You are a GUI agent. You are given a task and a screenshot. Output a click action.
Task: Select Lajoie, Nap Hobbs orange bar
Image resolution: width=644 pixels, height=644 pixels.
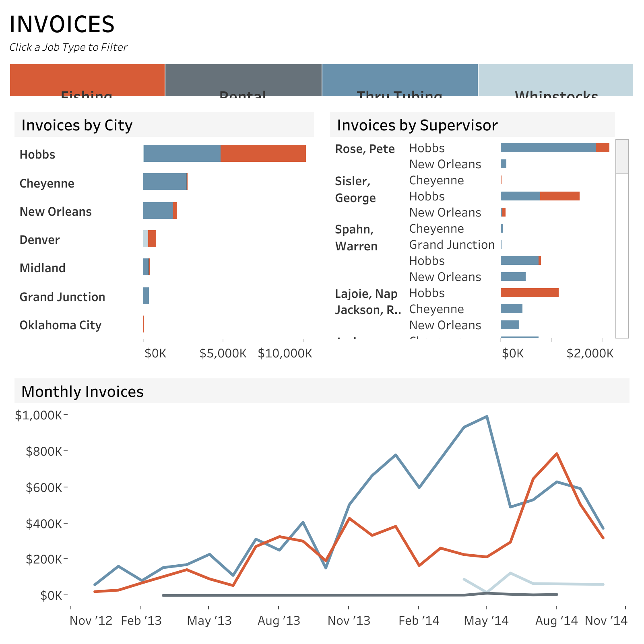pos(530,293)
